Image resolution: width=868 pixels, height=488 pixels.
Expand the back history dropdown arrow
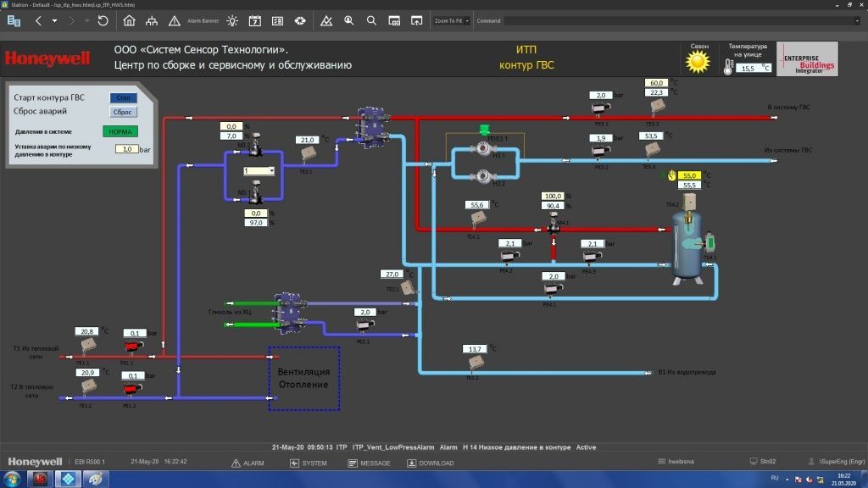pyautogui.click(x=55, y=20)
